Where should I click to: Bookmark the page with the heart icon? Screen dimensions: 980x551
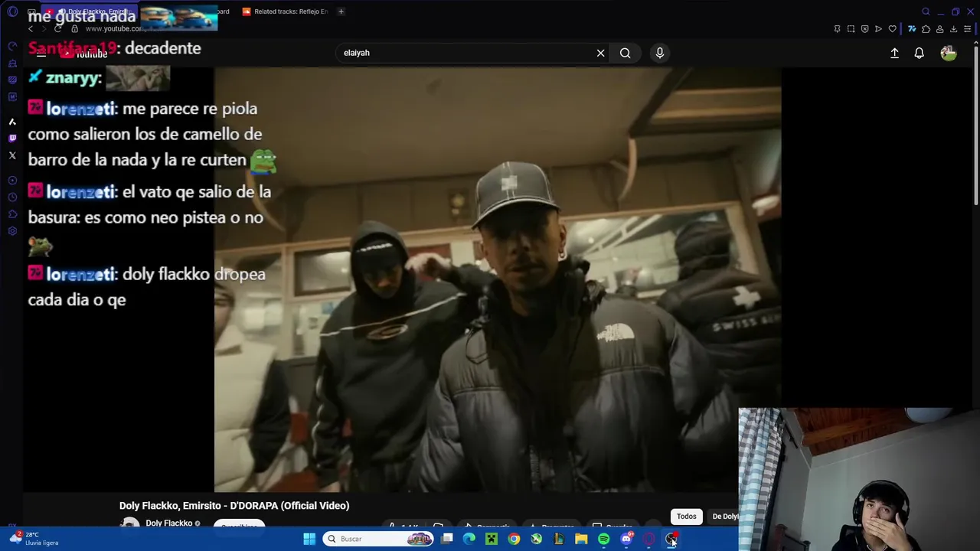(892, 29)
